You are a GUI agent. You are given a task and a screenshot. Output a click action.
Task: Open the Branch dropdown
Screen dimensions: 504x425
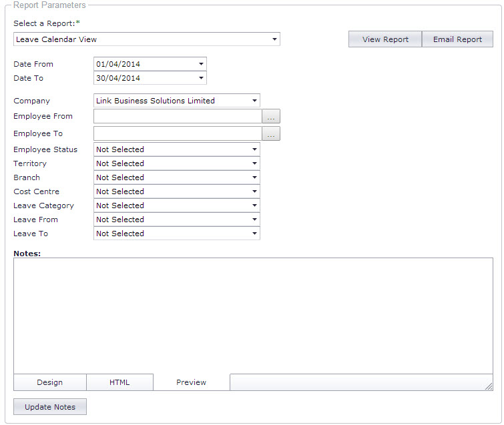click(177, 177)
